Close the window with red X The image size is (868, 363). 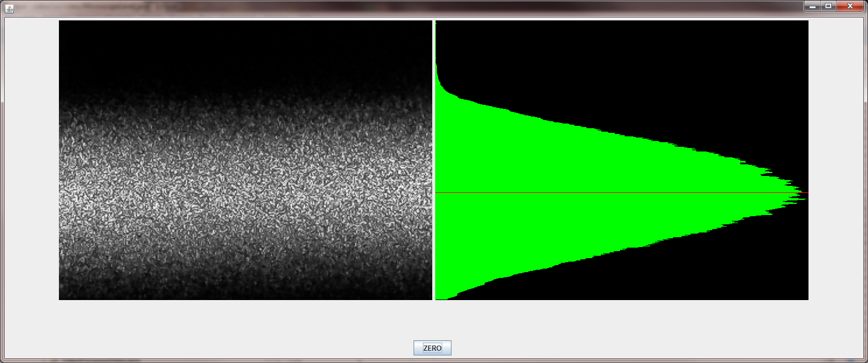click(850, 6)
